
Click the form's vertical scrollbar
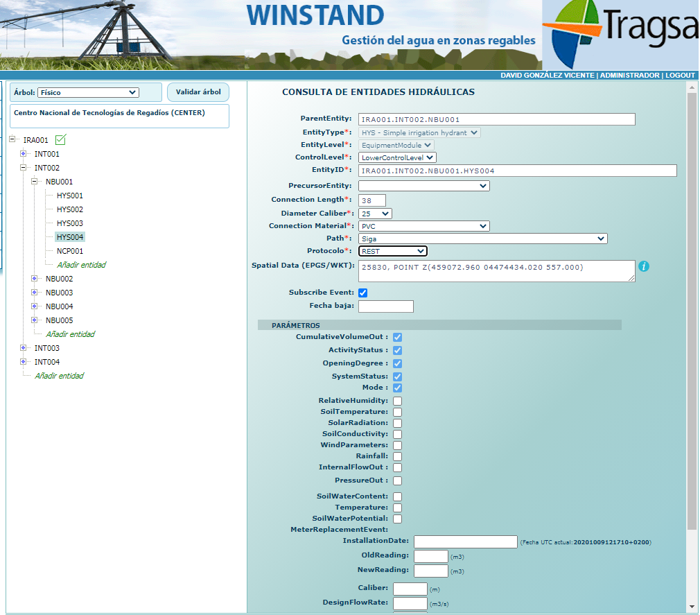[x=692, y=311]
